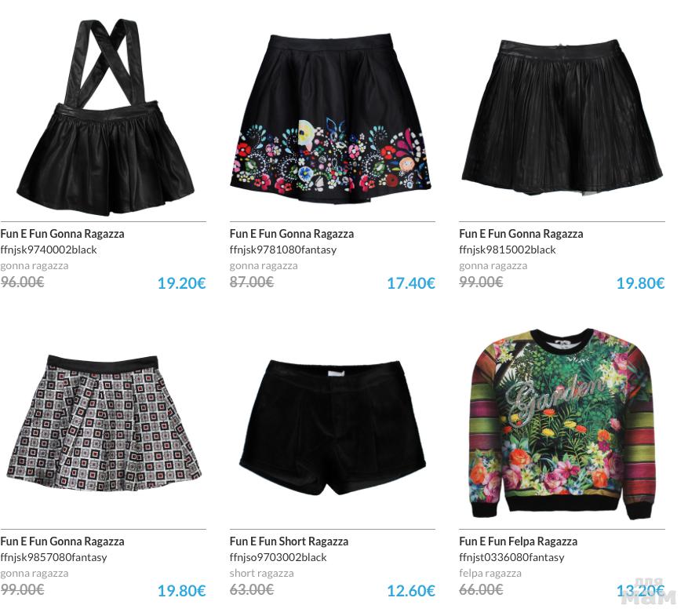This screenshot has width=688, height=616.
Task: Select product code ffnjso9703002black
Action: pos(278,557)
